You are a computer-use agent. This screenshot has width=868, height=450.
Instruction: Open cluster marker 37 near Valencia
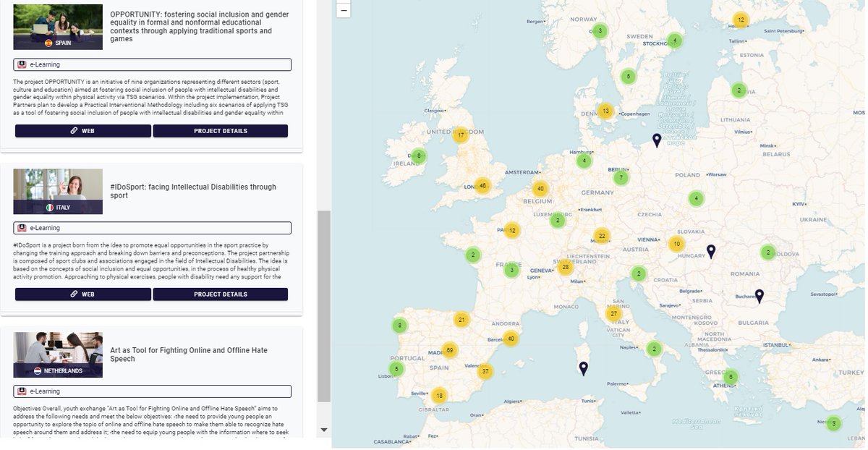click(x=485, y=372)
